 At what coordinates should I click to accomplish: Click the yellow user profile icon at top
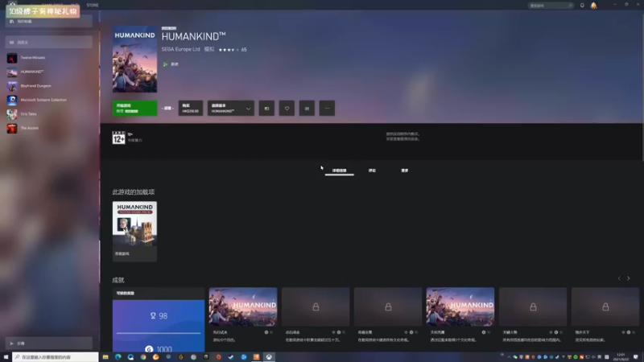pos(594,6)
